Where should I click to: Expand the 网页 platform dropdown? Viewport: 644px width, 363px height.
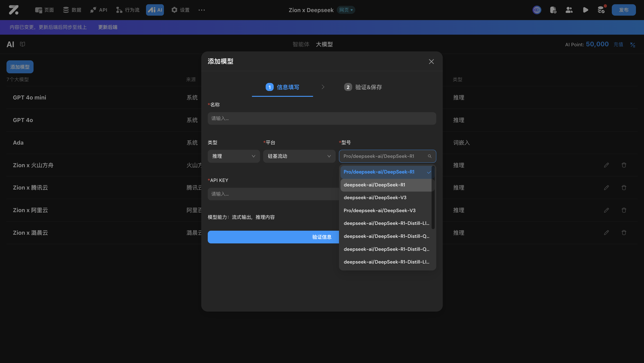click(x=346, y=10)
